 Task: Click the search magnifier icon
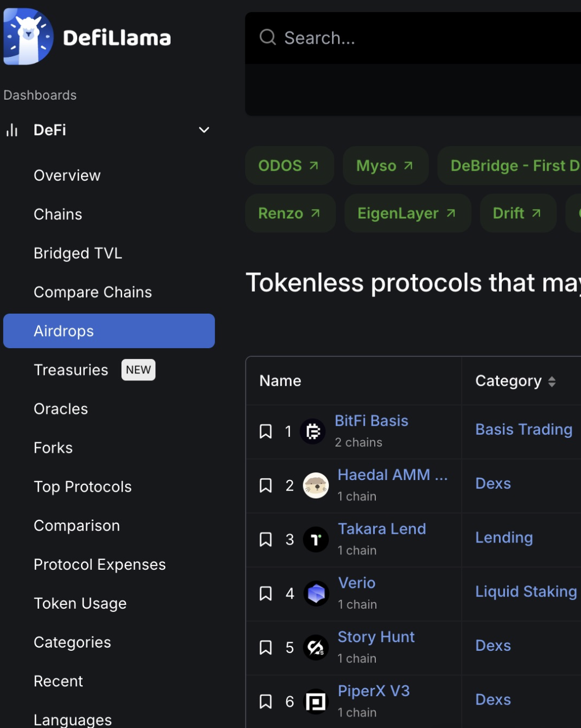pyautogui.click(x=268, y=37)
